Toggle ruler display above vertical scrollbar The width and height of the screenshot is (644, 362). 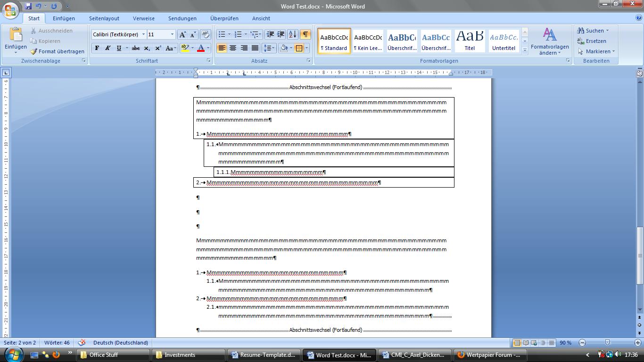[x=640, y=73]
